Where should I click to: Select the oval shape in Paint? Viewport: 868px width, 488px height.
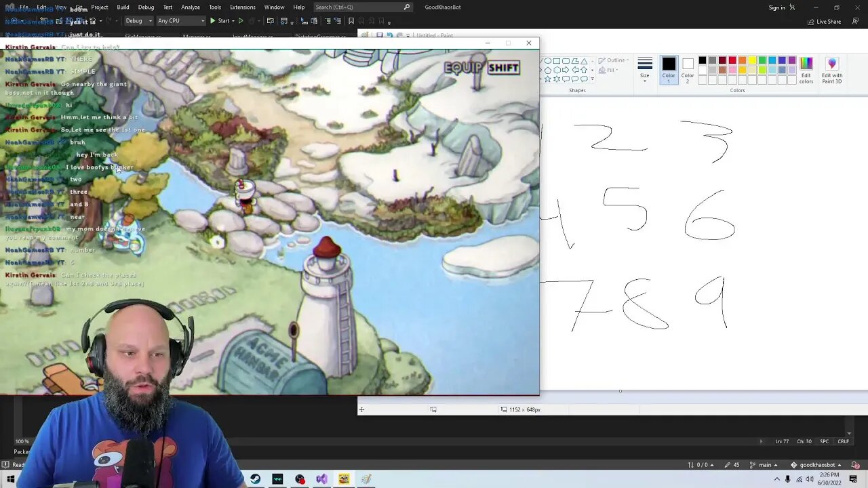click(x=548, y=60)
